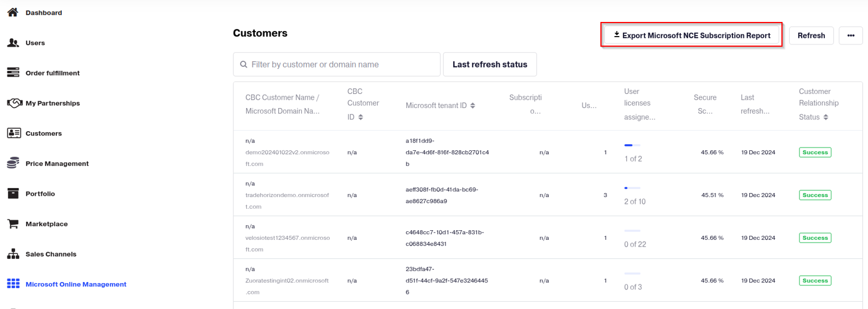
Task: Click the Secure Score column header
Action: [x=705, y=104]
